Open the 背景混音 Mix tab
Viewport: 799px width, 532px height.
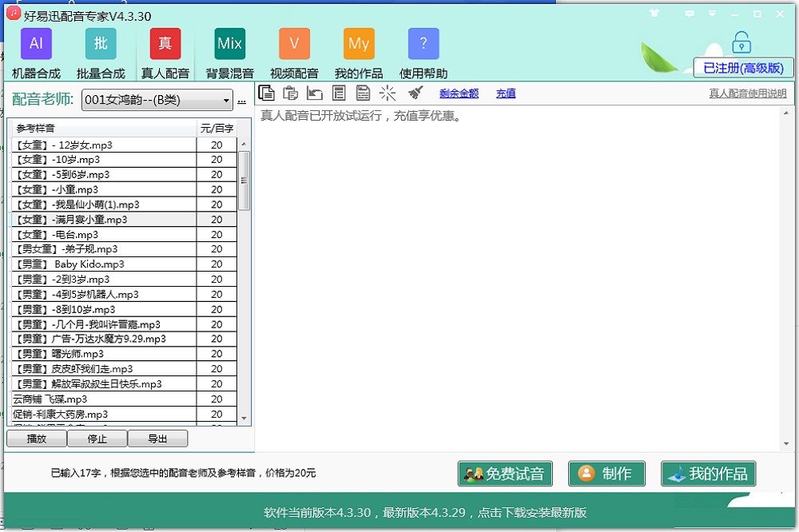[x=230, y=54]
